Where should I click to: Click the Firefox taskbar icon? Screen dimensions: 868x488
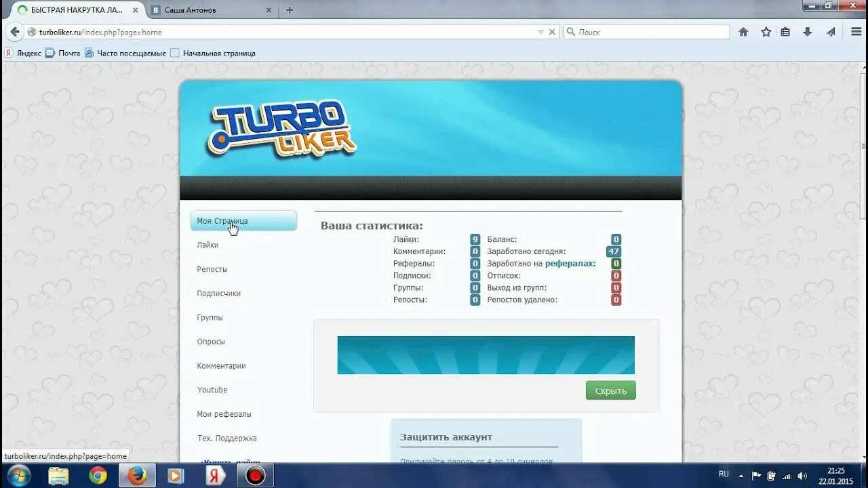[x=137, y=476]
